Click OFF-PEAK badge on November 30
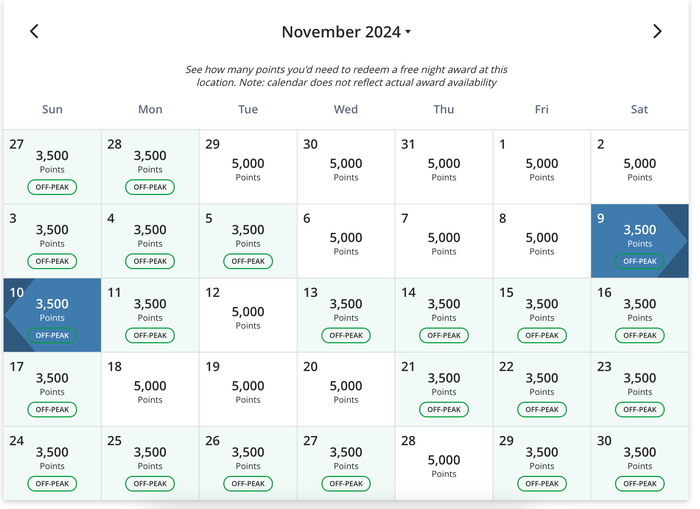The image size is (700, 509). point(640,484)
